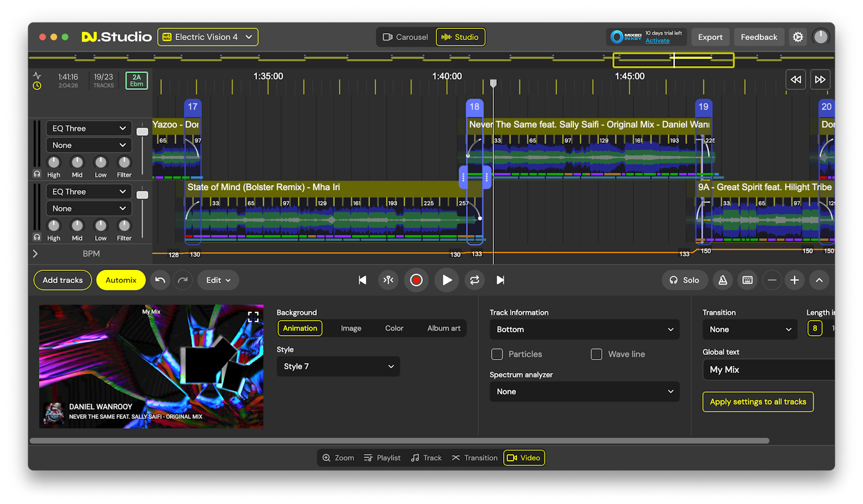Open the Edit menu dropdown
Screen dimensions: 863x504
click(x=218, y=280)
